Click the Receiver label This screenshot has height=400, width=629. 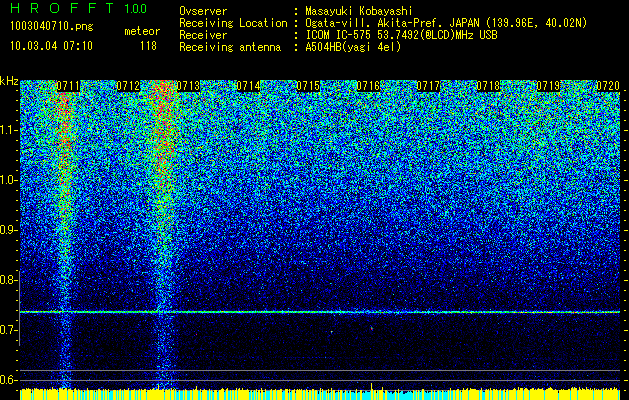[x=203, y=35]
